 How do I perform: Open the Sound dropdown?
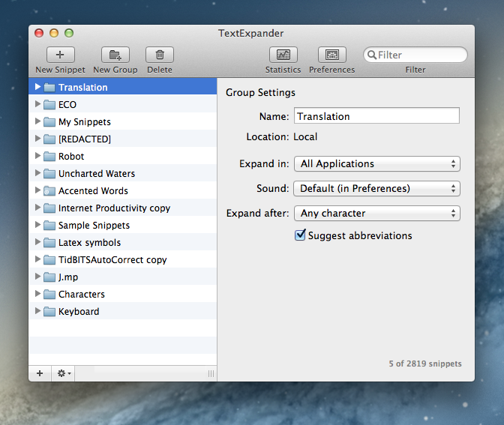coord(377,189)
